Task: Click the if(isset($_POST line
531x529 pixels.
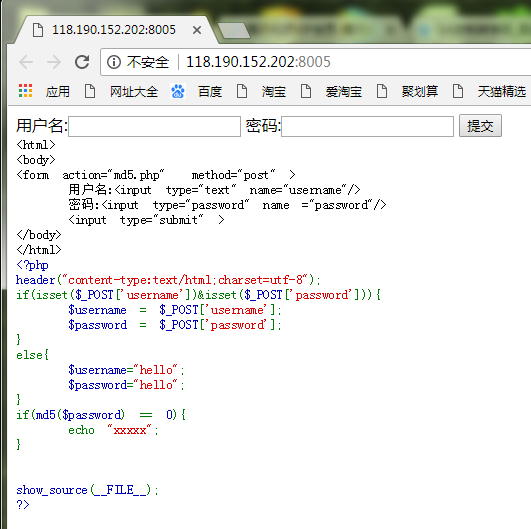Action: 198,295
